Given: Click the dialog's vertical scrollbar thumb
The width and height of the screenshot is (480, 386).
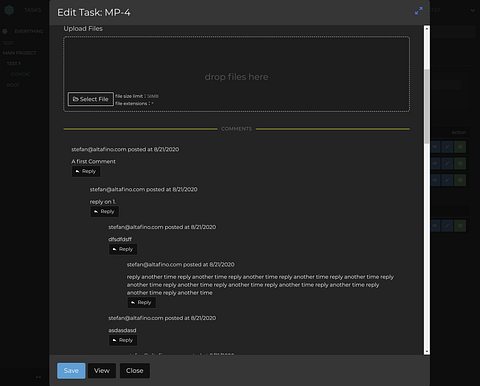Looking at the screenshot, I should [427, 107].
